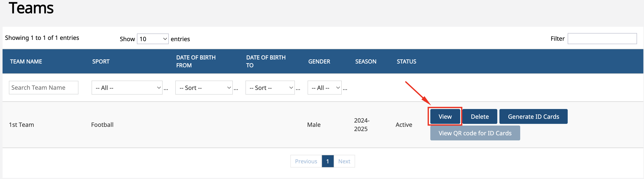
Task: Select page 1 in pagination
Action: pyautogui.click(x=328, y=161)
